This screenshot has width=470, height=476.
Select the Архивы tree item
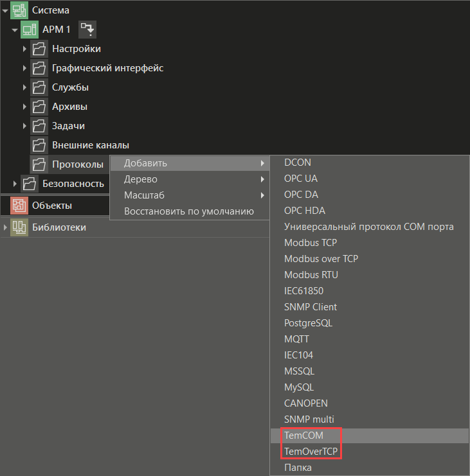point(69,107)
